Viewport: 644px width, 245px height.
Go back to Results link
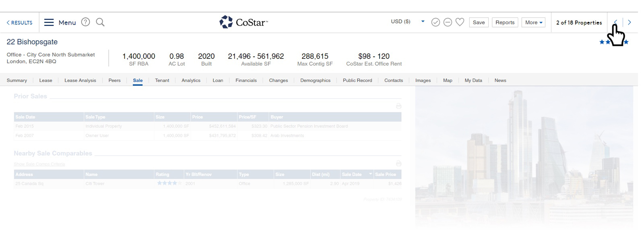tap(19, 23)
